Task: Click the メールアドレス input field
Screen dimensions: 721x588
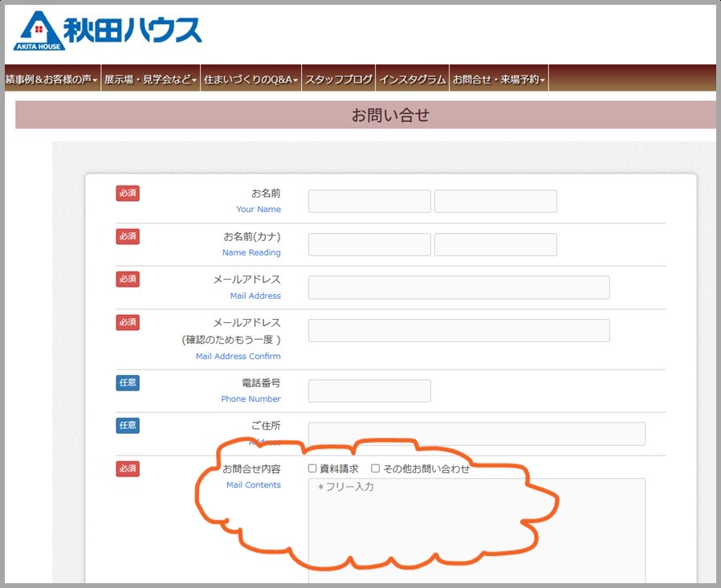Action: point(458,287)
